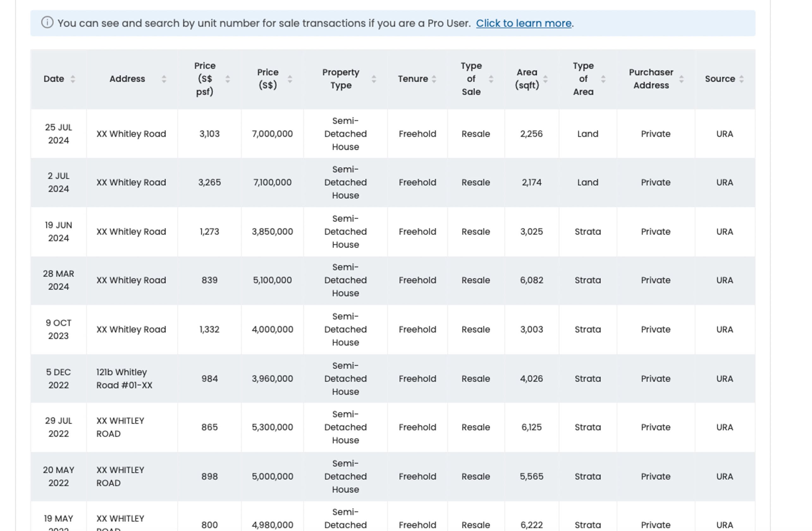This screenshot has width=812, height=531.
Task: Sort by Tenure sort arrows
Action: click(434, 79)
